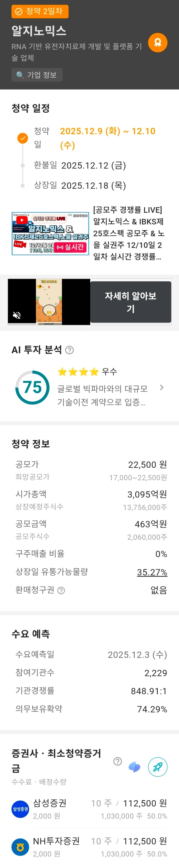Tap the 청약 2일차 status badge
The width and height of the screenshot is (179, 868).
coord(40,11)
